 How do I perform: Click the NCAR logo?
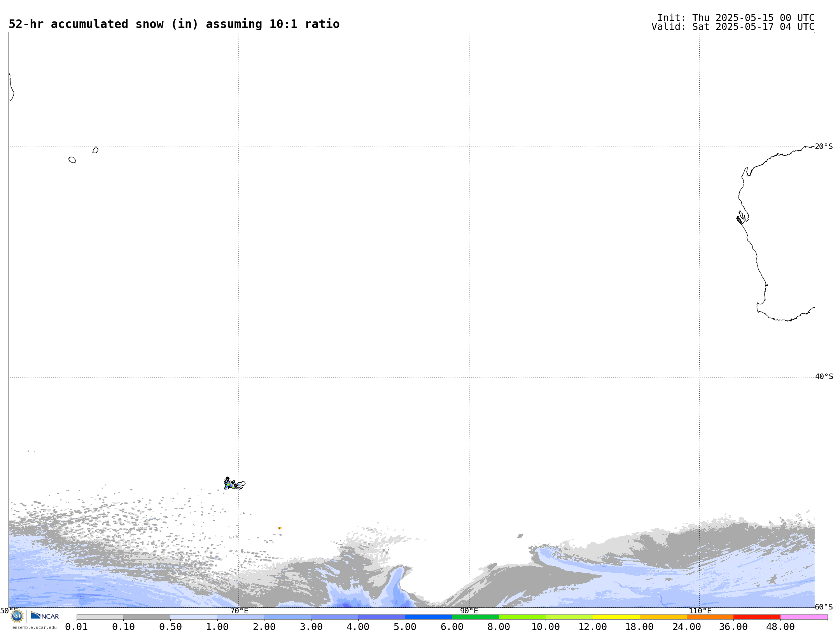[x=45, y=616]
